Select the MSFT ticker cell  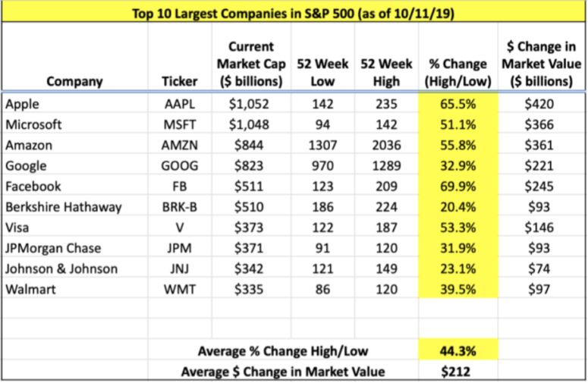179,125
